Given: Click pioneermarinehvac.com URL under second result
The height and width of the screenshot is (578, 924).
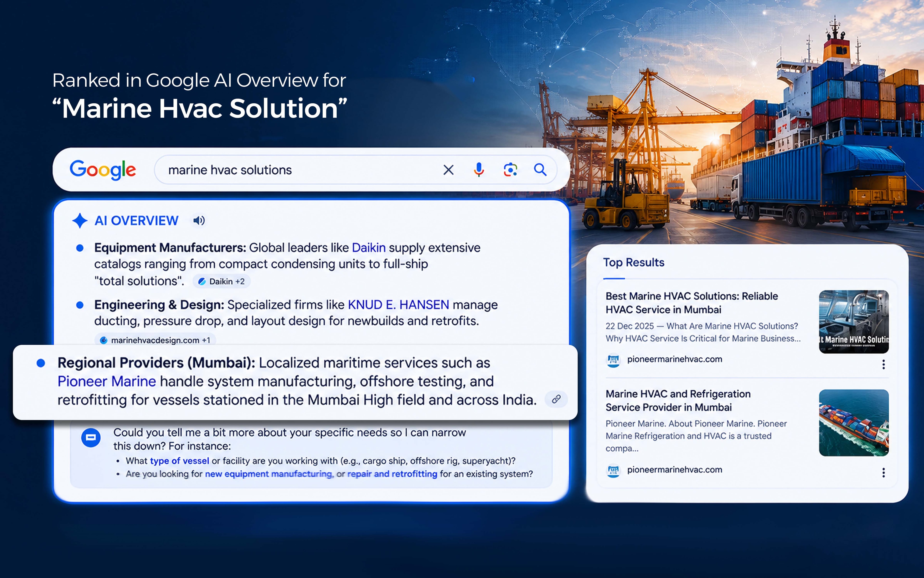Looking at the screenshot, I should coord(675,470).
